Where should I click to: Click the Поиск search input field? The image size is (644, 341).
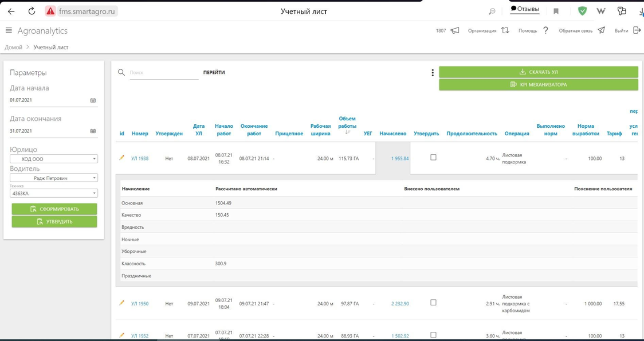[163, 73]
